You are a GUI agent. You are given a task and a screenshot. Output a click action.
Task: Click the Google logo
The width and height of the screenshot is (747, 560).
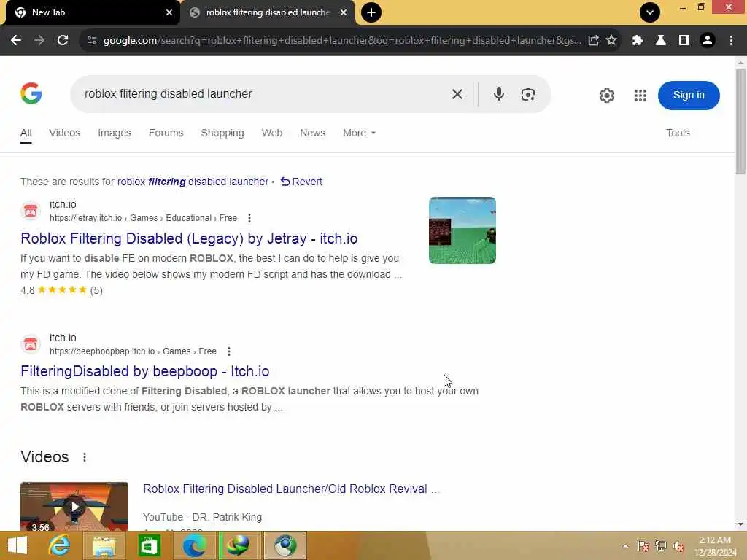pos(31,93)
